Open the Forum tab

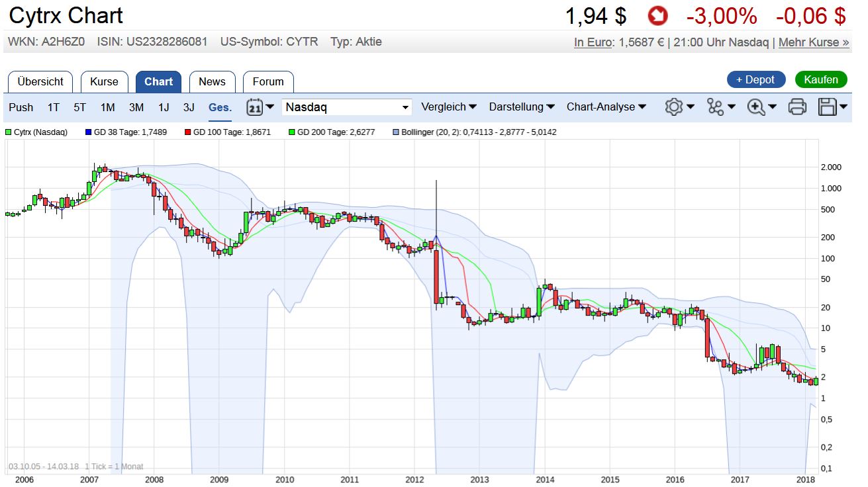(267, 81)
